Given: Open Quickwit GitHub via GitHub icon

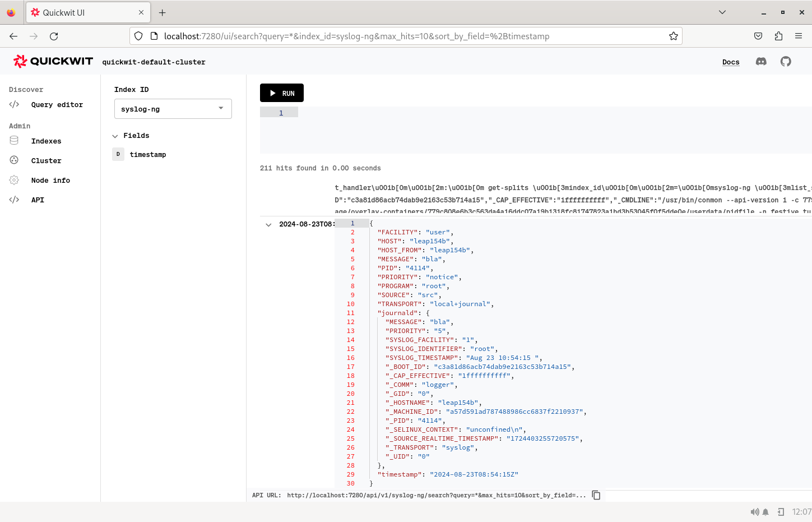Looking at the screenshot, I should (786, 62).
